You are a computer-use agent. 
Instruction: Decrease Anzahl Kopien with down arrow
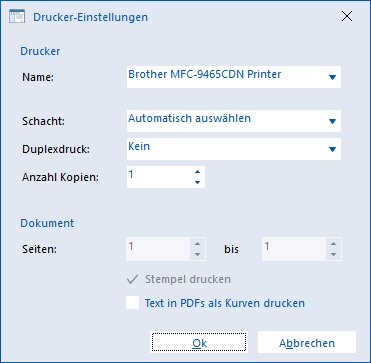click(x=197, y=182)
